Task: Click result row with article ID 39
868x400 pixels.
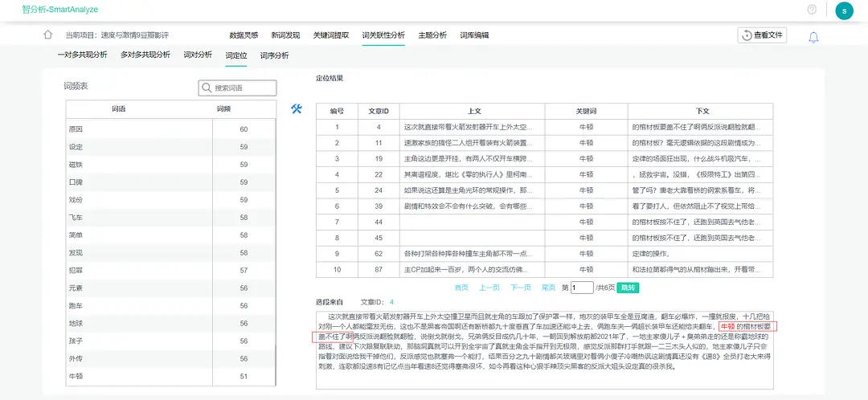Action: (543, 206)
